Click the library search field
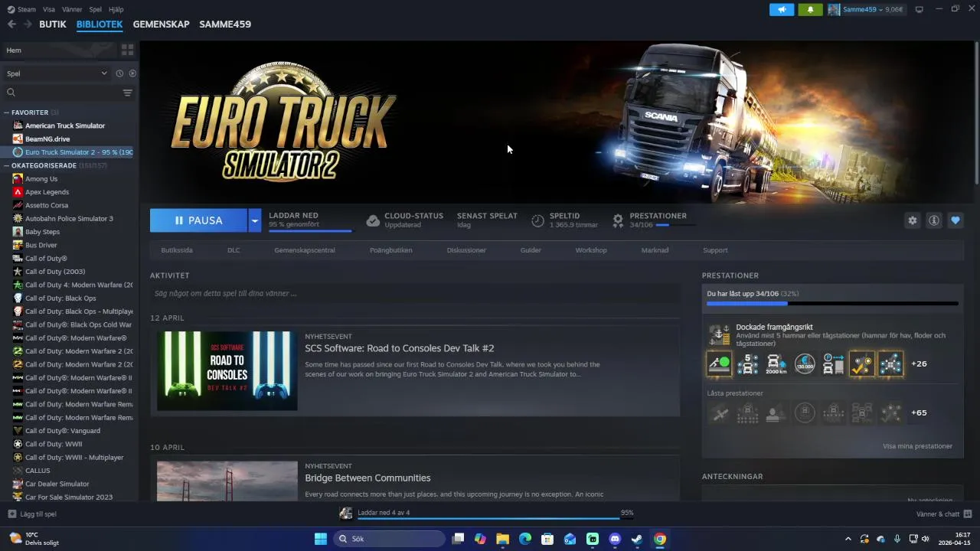This screenshot has width=980, height=551. (x=61, y=93)
